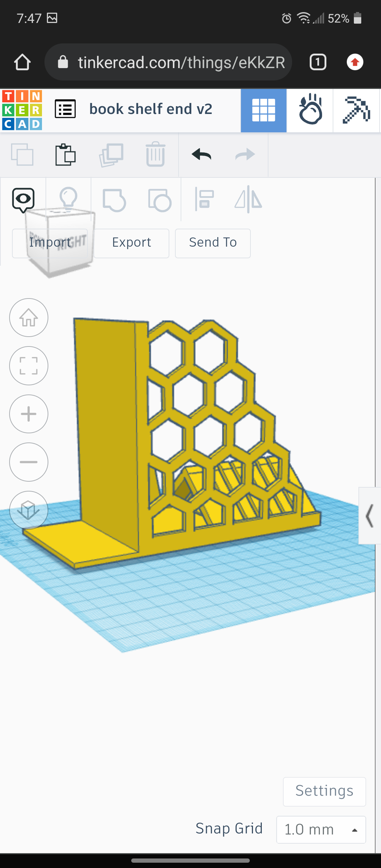Click the view cube RIGHT face
Viewport: 381px width, 868px height.
click(72, 242)
